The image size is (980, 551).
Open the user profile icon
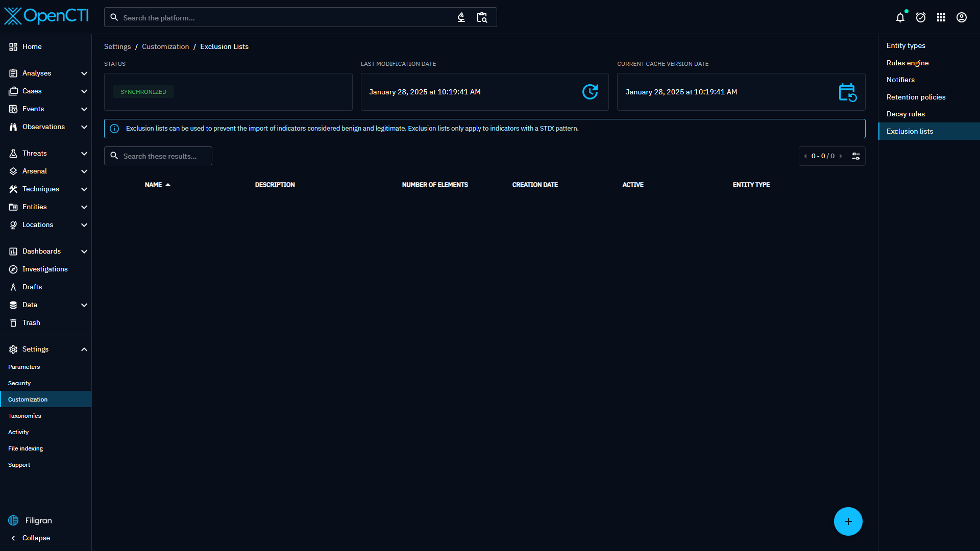click(962, 18)
